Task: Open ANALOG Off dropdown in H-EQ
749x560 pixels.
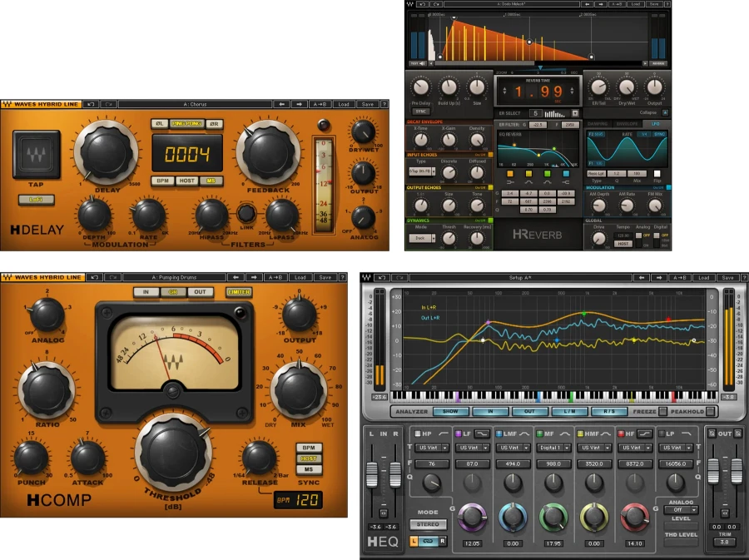Action: coord(681,510)
